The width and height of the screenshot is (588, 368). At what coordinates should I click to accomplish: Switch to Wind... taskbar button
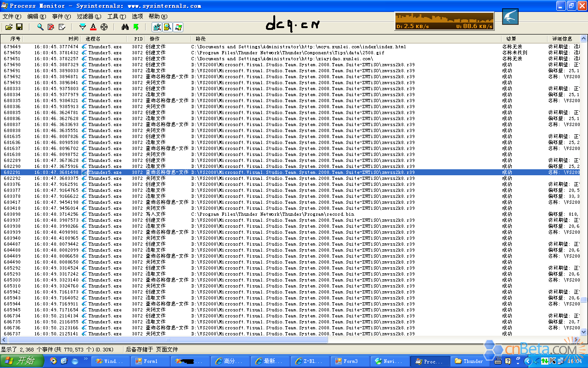click(110, 361)
